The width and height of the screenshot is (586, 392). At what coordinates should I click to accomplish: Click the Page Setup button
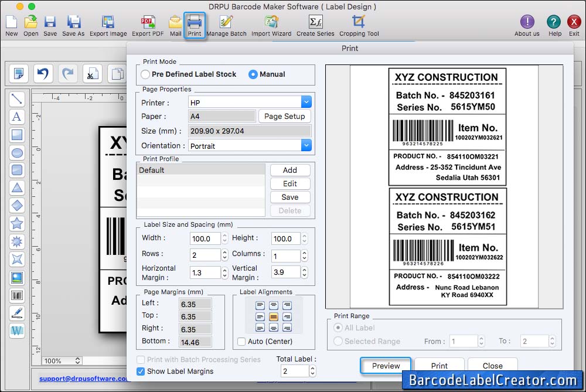pos(284,116)
